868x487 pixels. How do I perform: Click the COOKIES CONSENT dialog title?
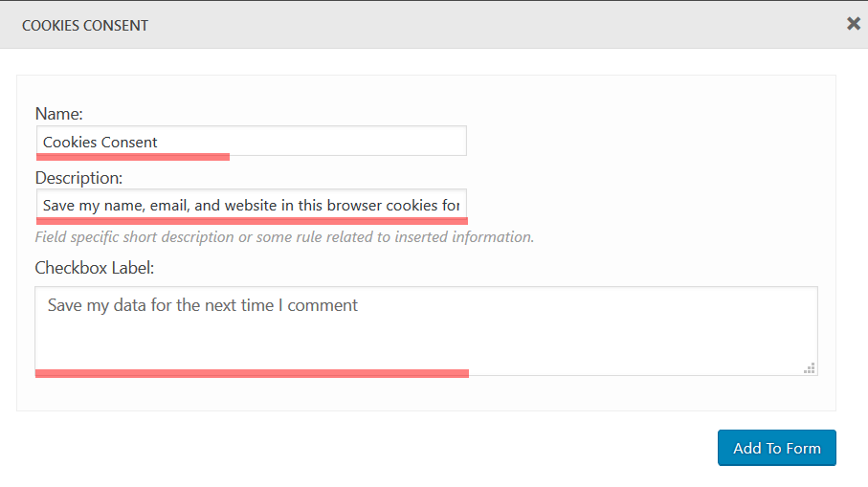(x=85, y=26)
